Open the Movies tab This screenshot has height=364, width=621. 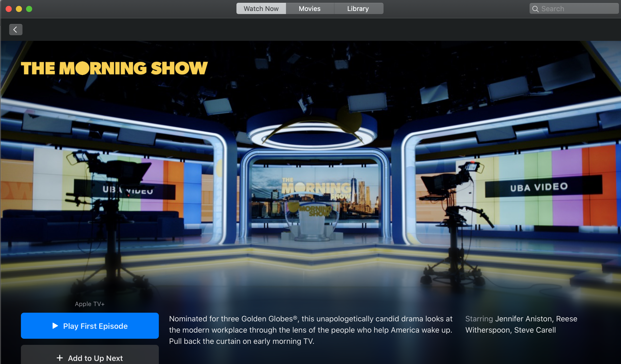tap(309, 9)
